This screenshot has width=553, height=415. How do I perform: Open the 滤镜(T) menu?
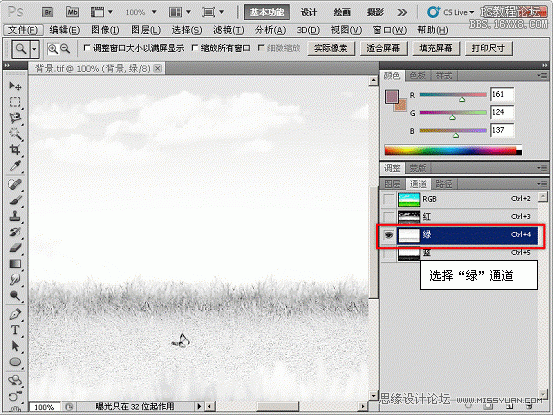[x=228, y=30]
